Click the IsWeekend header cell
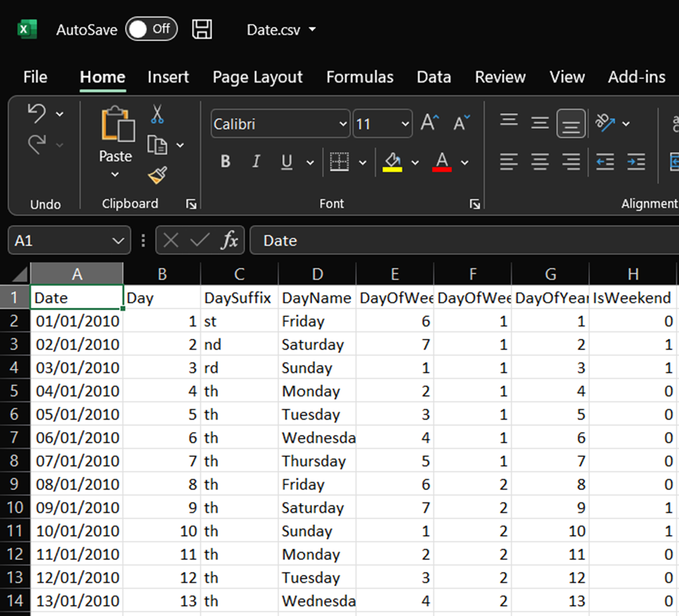This screenshot has width=679, height=616. [632, 298]
